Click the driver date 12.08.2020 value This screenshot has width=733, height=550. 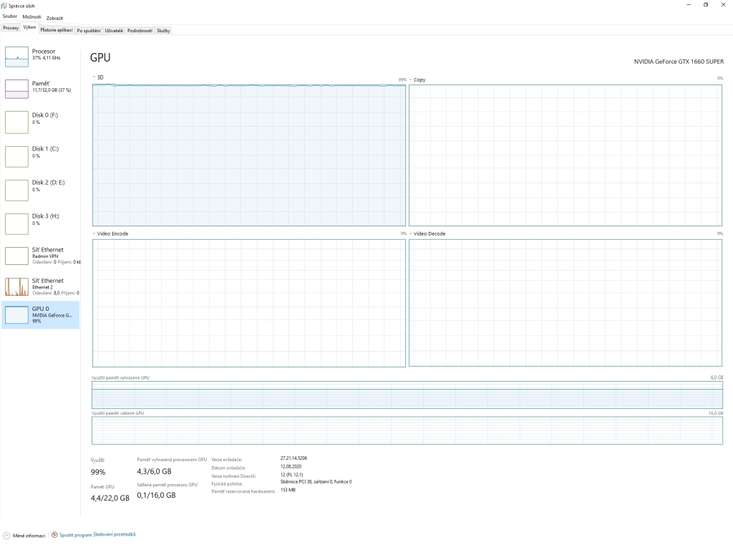point(291,466)
